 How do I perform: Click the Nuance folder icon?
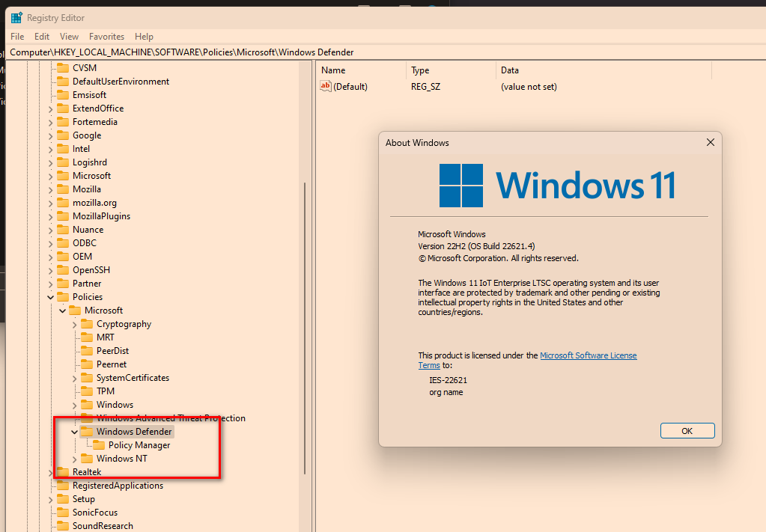click(63, 230)
